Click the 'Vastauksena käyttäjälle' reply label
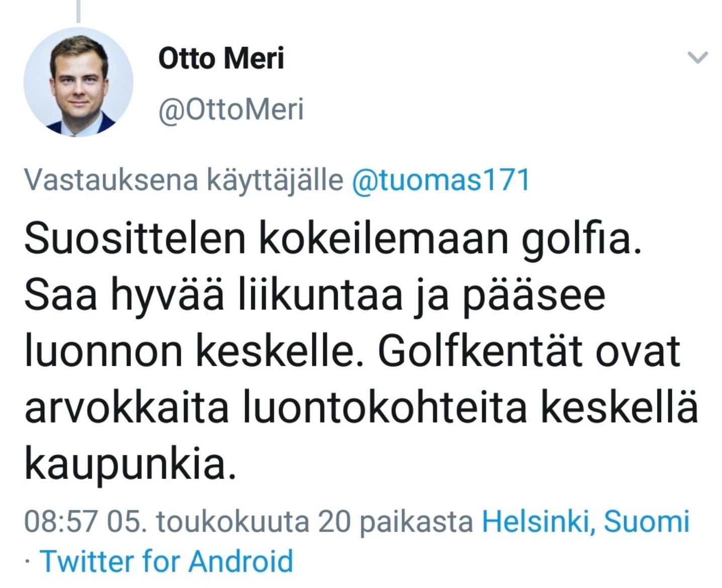The image size is (722, 588). pyautogui.click(x=184, y=180)
